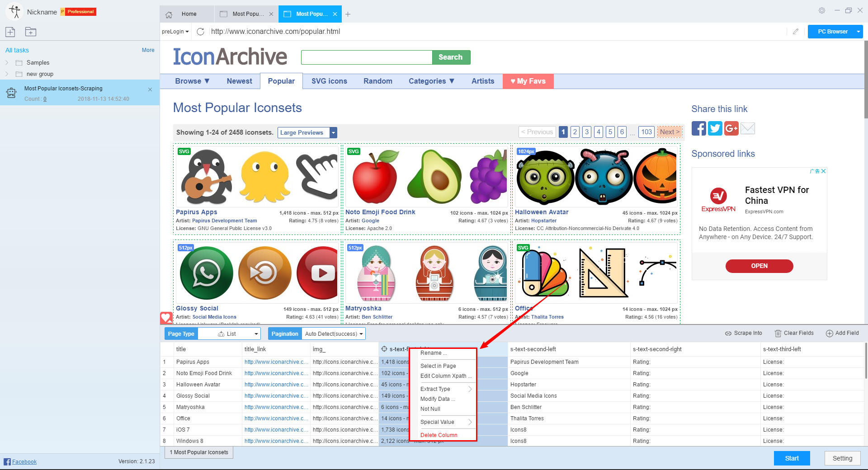Open the Browse menu on IconArchive

[192, 81]
